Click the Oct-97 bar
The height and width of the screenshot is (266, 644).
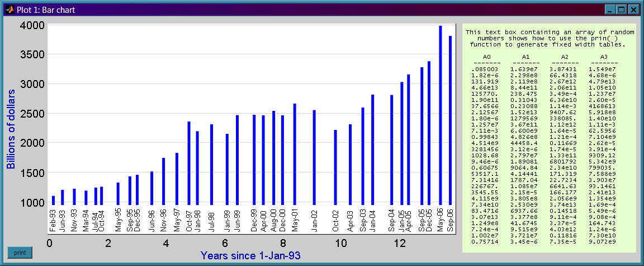(x=189, y=163)
